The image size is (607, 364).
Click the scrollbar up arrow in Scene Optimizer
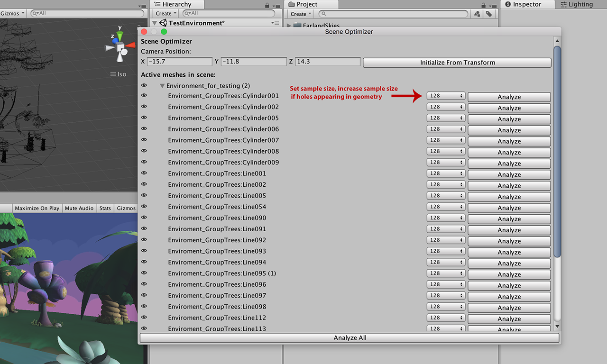coord(557,41)
